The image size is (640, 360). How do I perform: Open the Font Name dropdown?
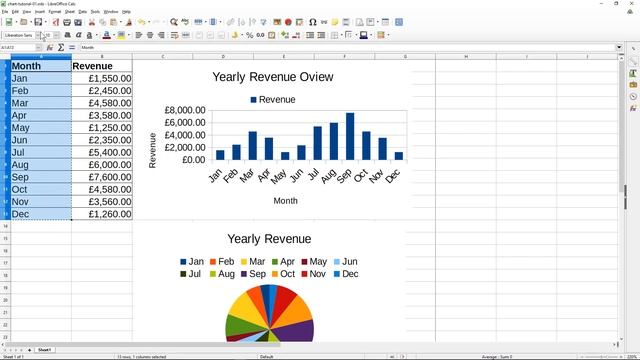38,35
